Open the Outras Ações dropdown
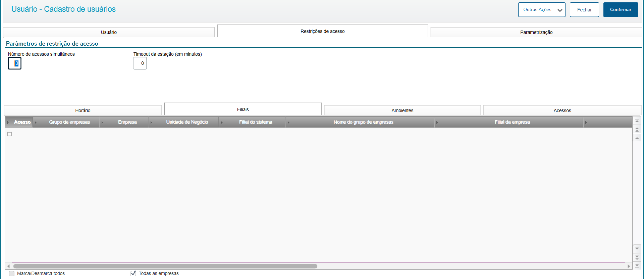Viewport: 644px width, 279px height. pos(542,10)
